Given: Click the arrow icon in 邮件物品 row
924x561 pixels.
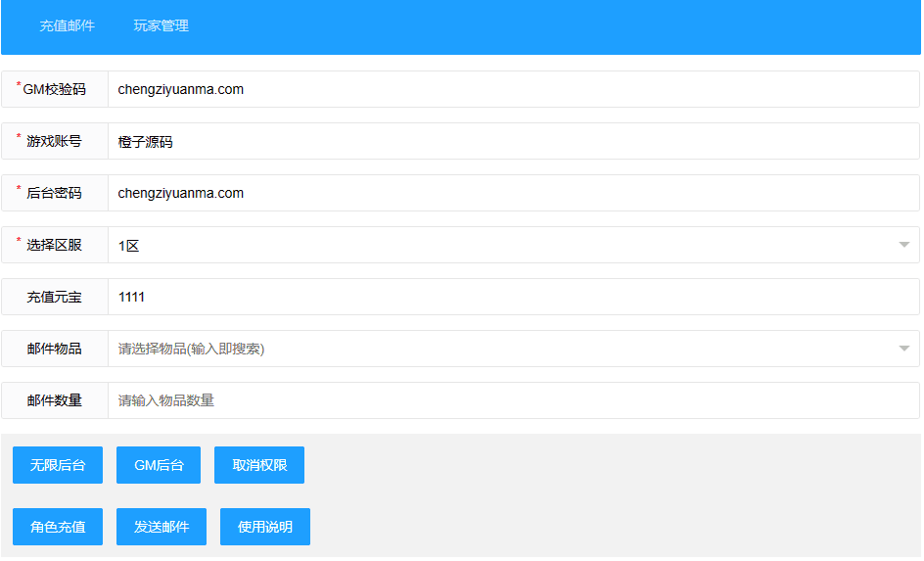Looking at the screenshot, I should [903, 349].
